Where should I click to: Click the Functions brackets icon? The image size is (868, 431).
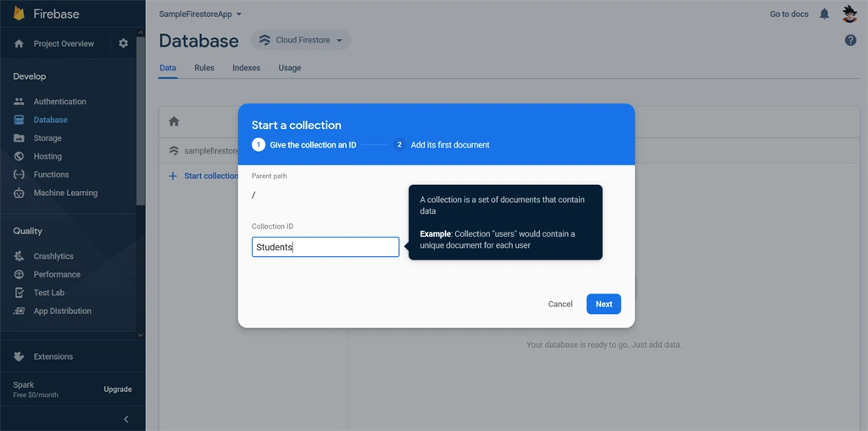coord(19,175)
